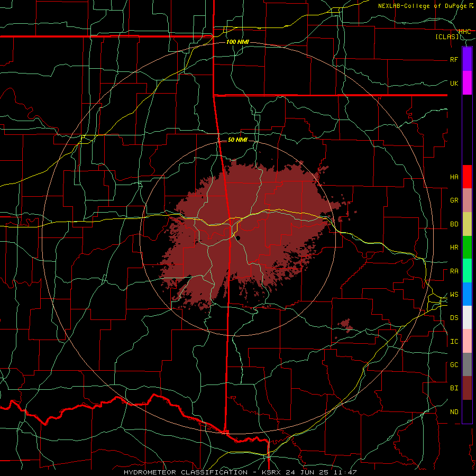Click the HA red legend swatch

click(x=467, y=177)
